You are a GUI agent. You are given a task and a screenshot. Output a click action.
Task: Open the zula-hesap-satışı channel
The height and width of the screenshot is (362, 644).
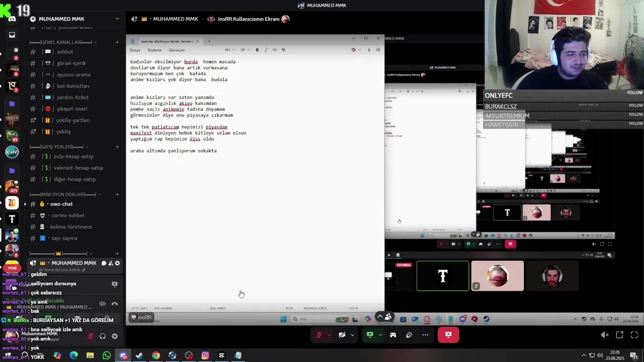coord(75,156)
